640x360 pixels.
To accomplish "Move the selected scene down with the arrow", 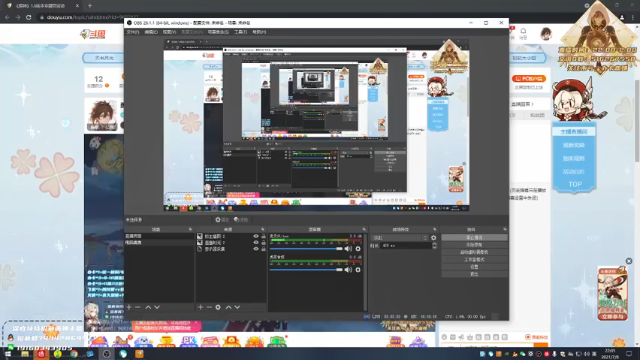I will coord(157,307).
